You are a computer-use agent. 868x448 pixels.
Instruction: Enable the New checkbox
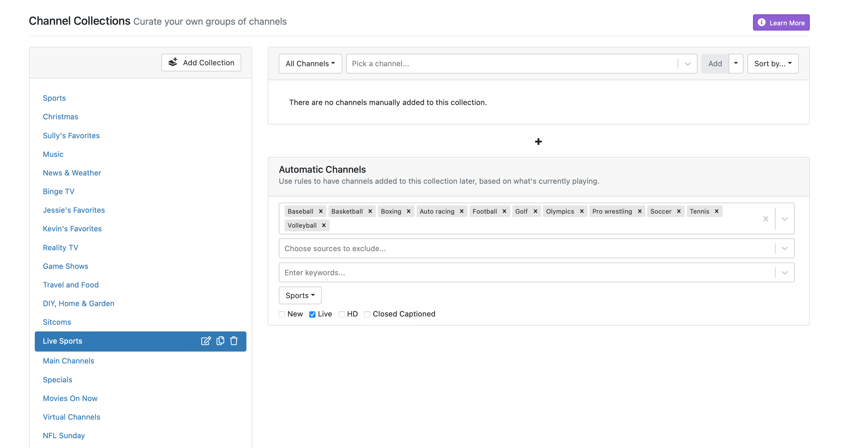coord(282,314)
